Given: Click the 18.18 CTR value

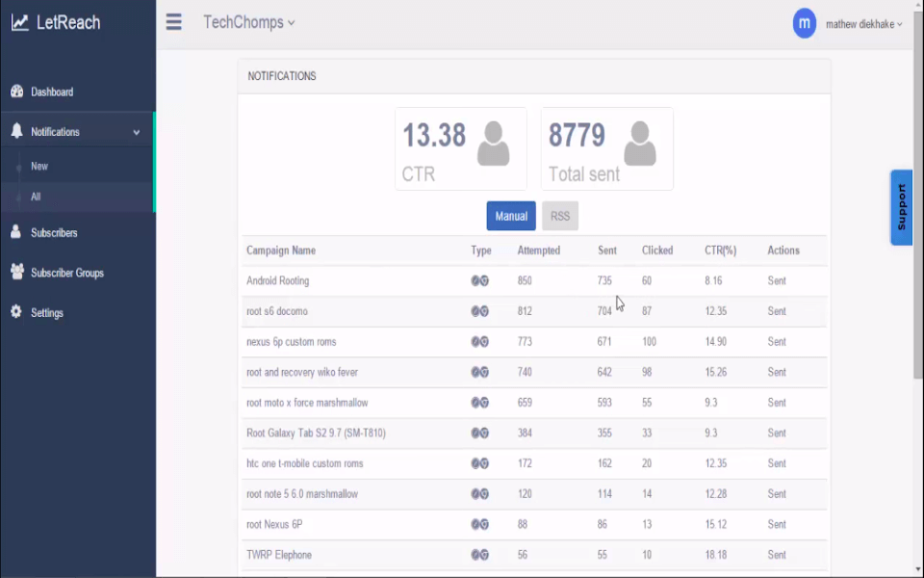Looking at the screenshot, I should click(715, 555).
